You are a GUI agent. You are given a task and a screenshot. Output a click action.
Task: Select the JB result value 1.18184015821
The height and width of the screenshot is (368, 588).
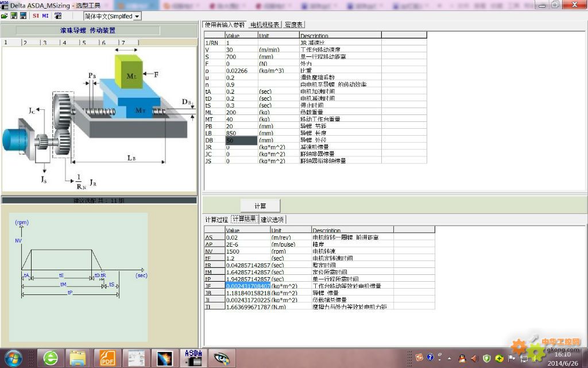(x=248, y=293)
